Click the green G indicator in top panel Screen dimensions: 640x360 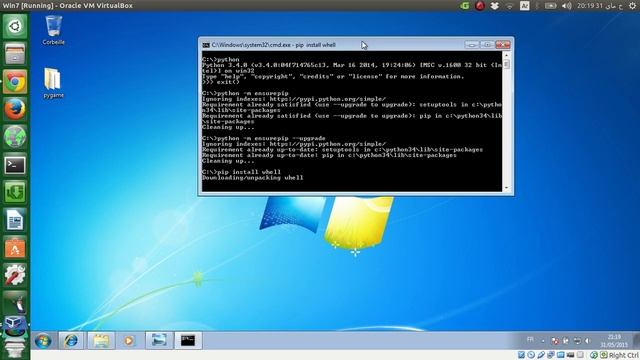tap(464, 6)
